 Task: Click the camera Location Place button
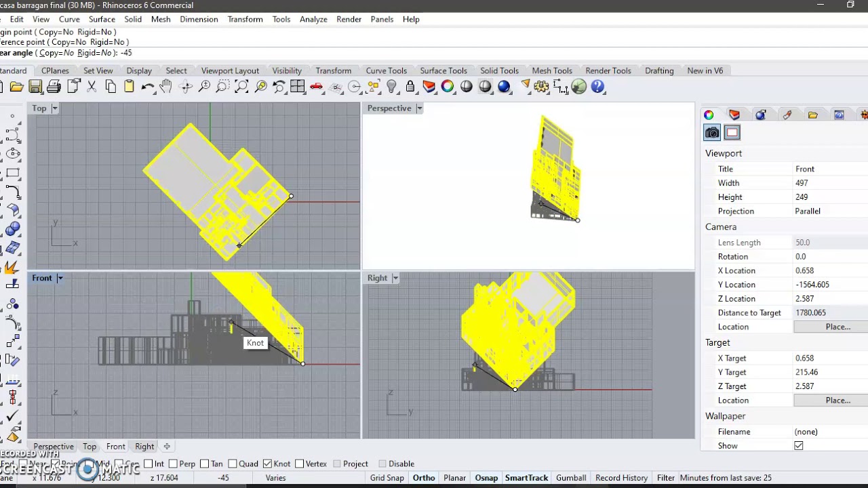(x=837, y=327)
